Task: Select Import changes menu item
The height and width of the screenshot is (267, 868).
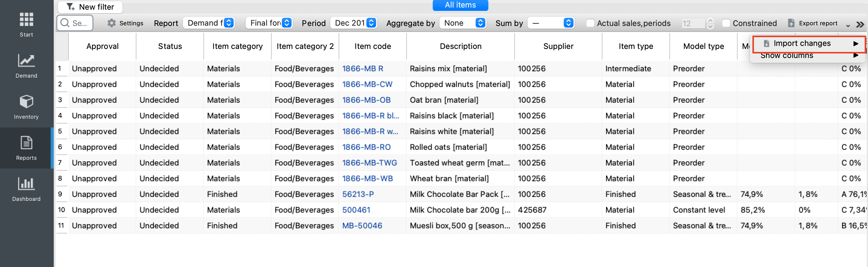Action: (802, 43)
